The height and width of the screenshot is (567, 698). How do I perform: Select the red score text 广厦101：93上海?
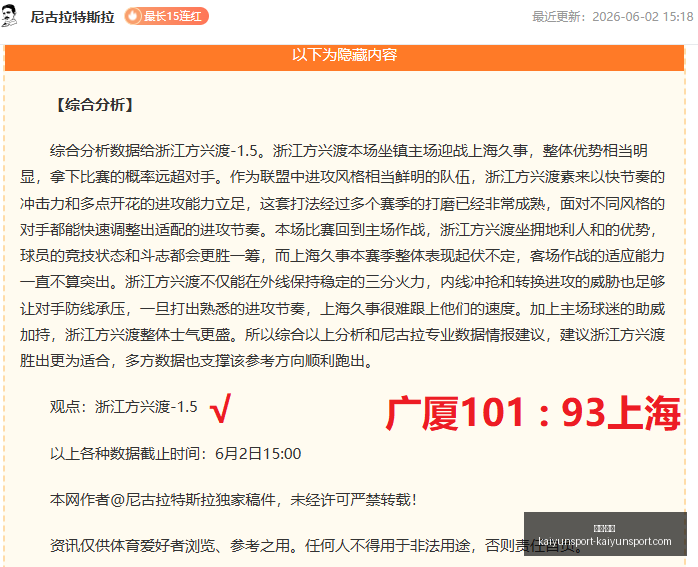point(533,413)
